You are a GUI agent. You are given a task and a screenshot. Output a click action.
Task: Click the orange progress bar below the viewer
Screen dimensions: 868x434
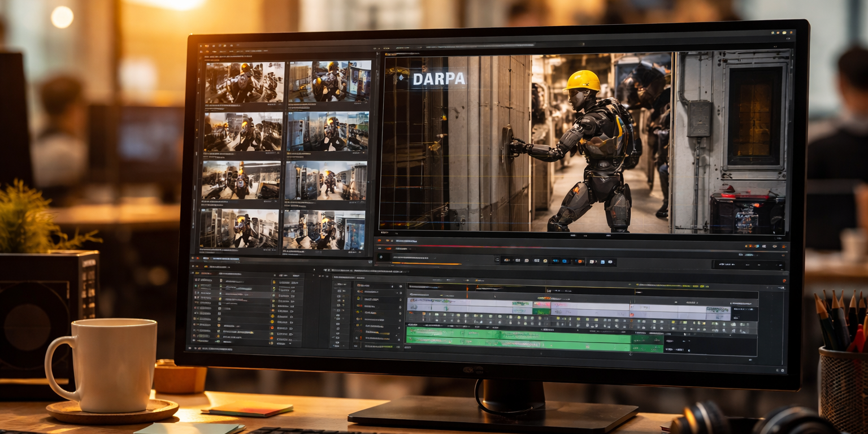(427, 264)
